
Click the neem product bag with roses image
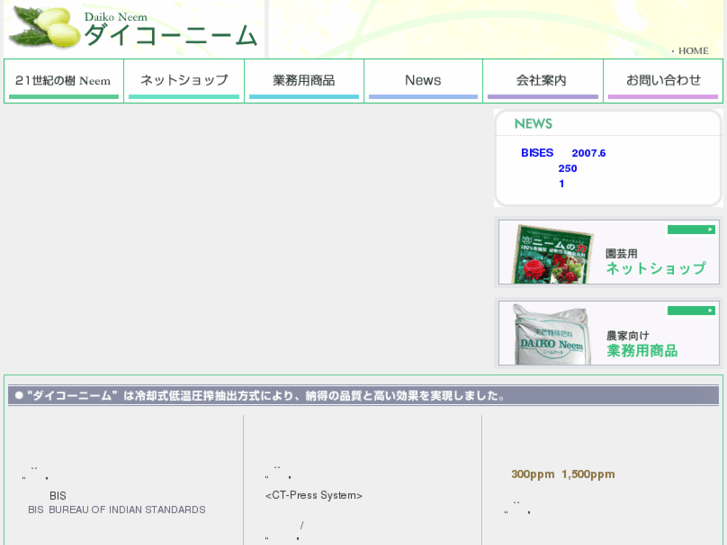point(552,254)
